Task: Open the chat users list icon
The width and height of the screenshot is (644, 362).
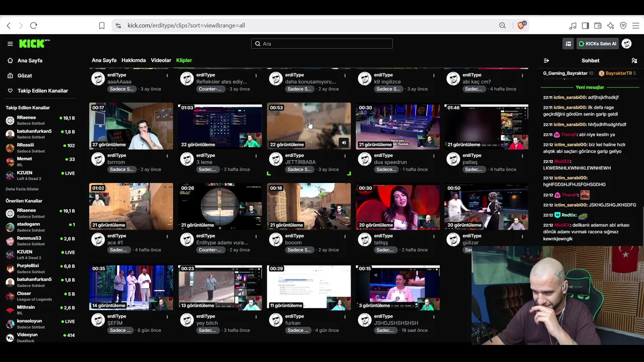Action: pos(634,61)
